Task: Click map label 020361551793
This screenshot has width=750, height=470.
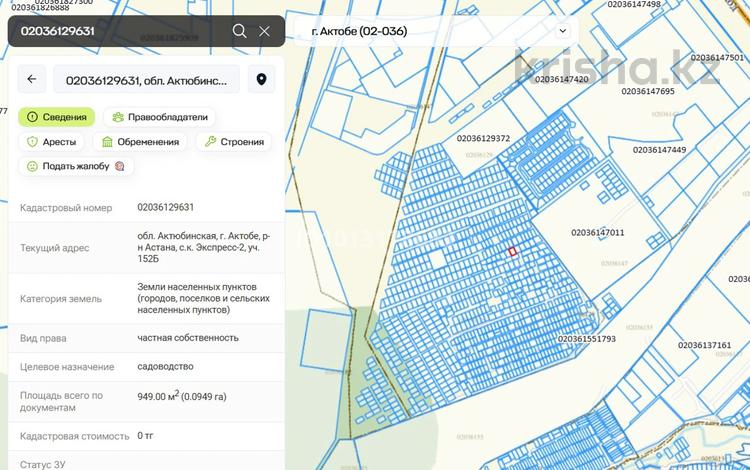Action: 586,339
